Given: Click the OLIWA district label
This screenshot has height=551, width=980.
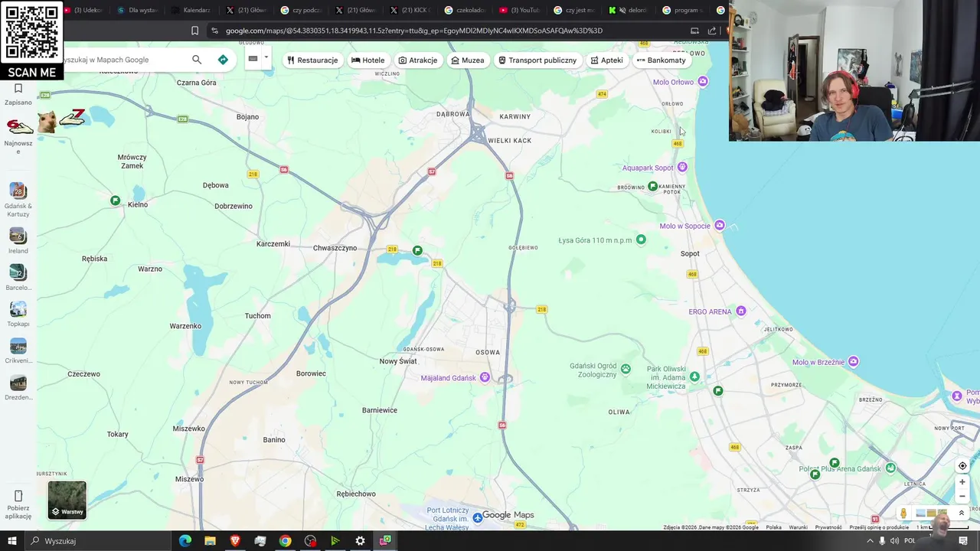Looking at the screenshot, I should 619,412.
